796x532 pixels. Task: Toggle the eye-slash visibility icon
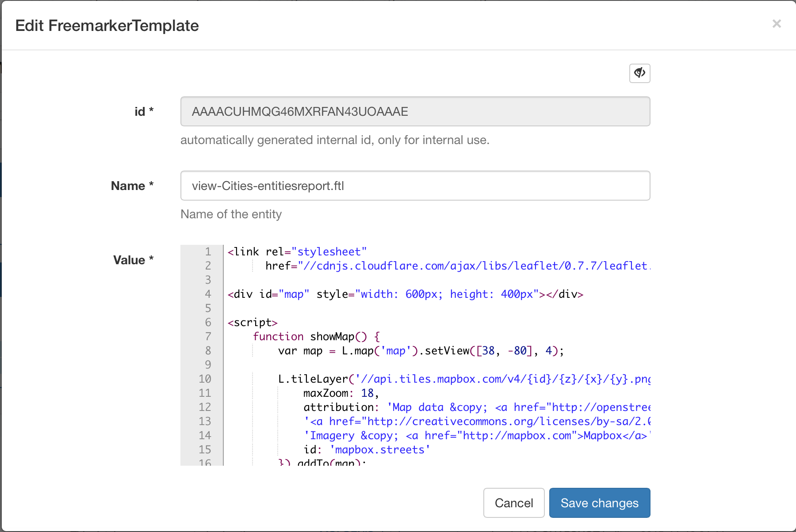(639, 73)
